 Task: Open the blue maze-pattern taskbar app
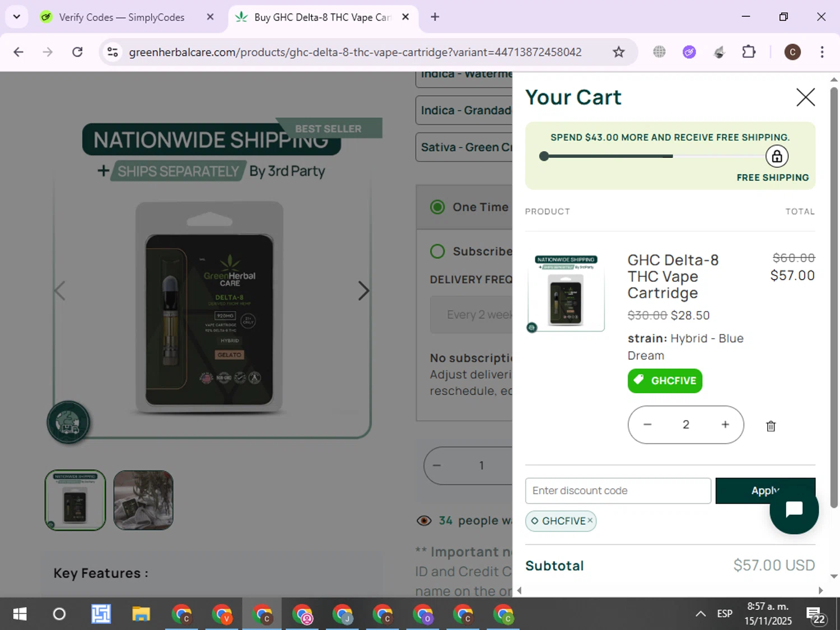pyautogui.click(x=101, y=614)
